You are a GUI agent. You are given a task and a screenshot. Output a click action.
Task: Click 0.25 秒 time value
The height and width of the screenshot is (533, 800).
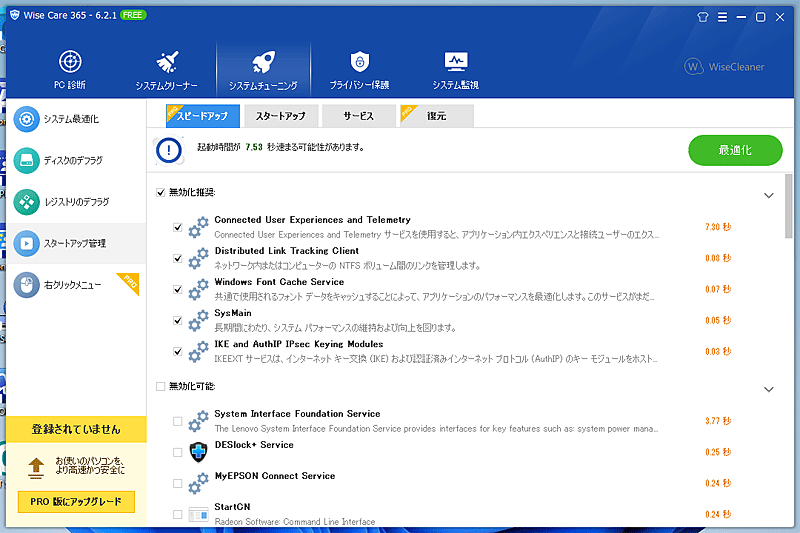coord(718,452)
